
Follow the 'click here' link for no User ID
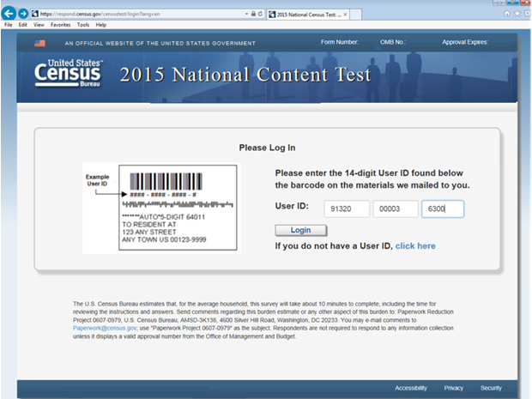point(415,246)
